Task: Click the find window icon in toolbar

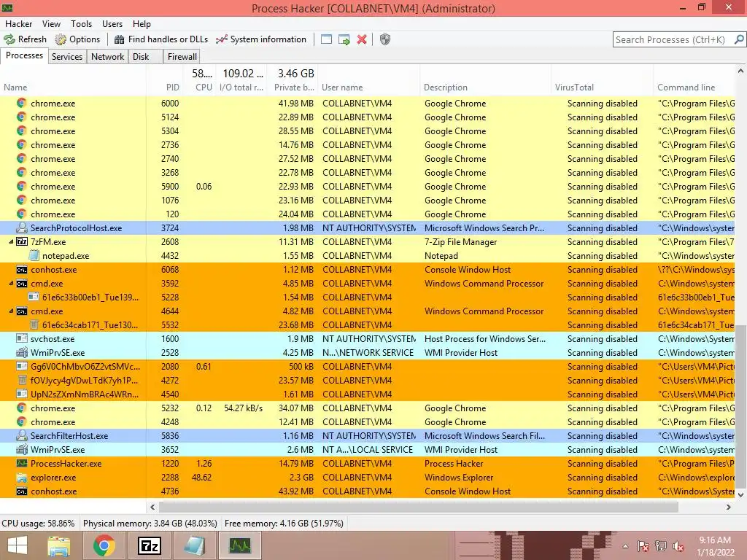Action: click(x=326, y=39)
